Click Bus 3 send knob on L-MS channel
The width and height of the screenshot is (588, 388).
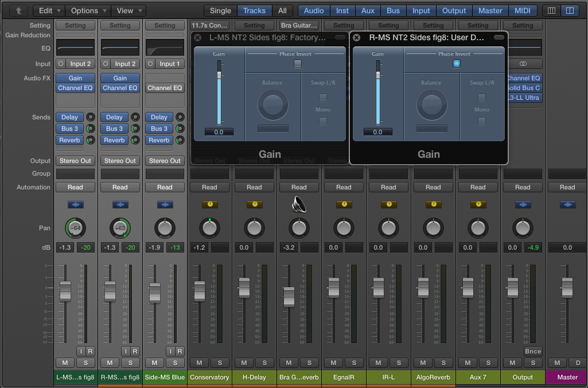pyautogui.click(x=91, y=129)
